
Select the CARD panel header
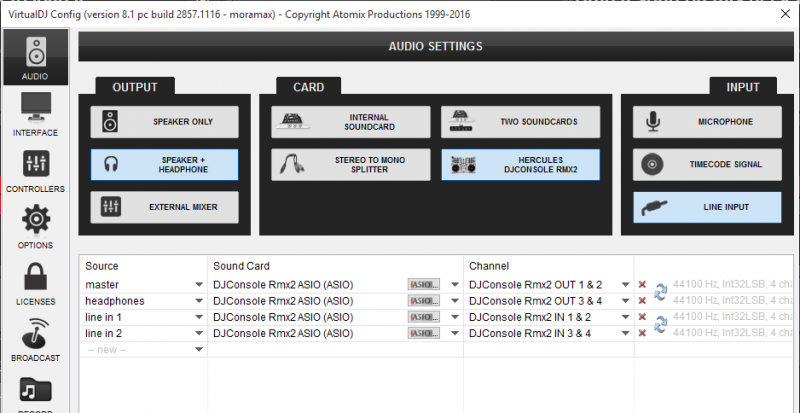[x=308, y=87]
